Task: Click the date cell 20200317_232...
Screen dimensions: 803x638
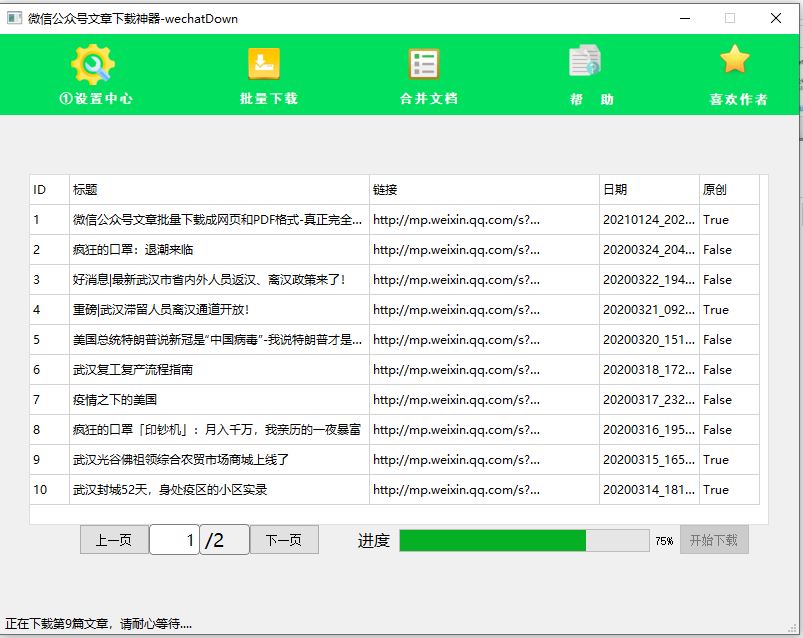Action: 649,399
